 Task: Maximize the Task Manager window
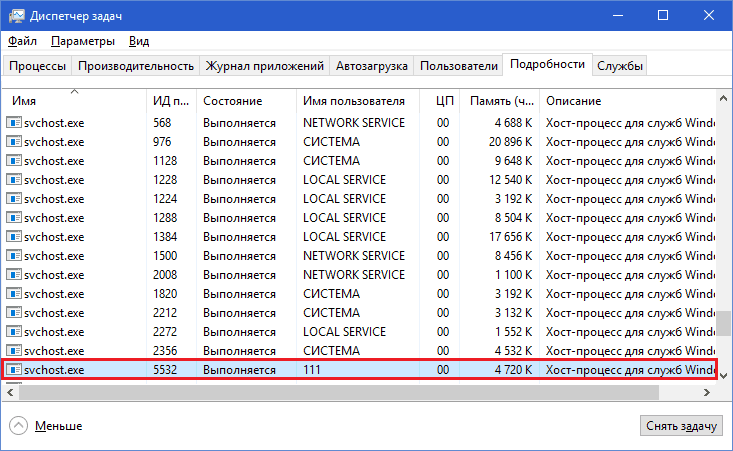[x=663, y=15]
